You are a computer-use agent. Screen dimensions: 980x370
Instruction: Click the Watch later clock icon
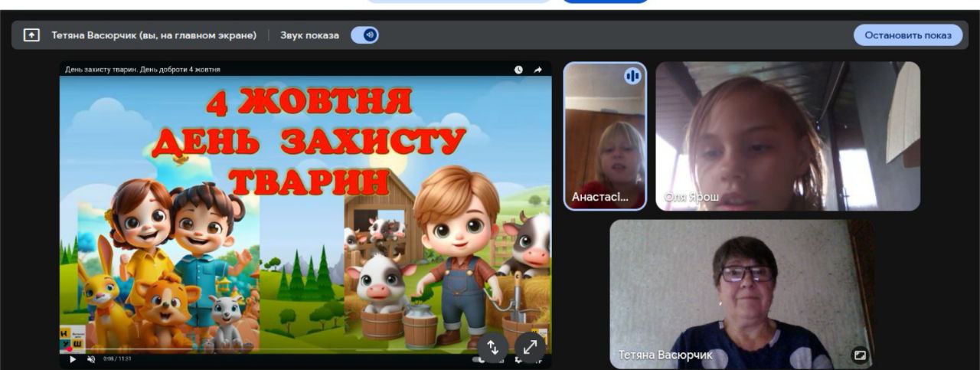click(x=518, y=70)
